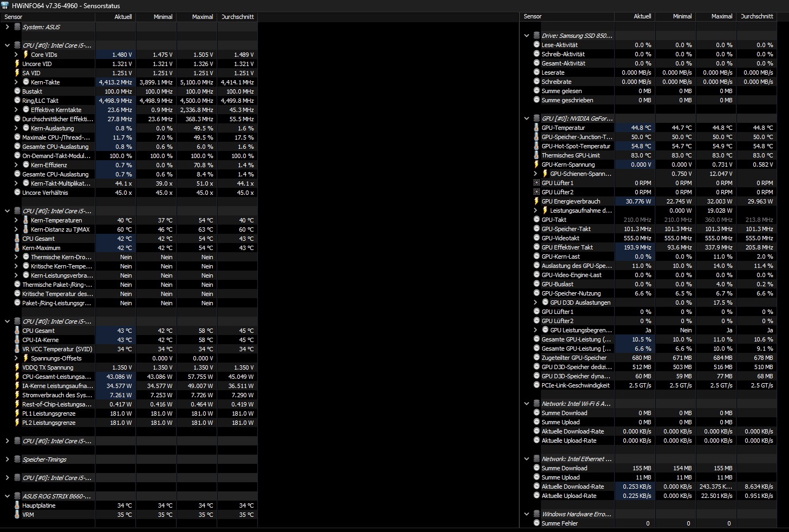
Task: Click the PL1 Leistungsgrenze power icon
Action: [x=17, y=413]
